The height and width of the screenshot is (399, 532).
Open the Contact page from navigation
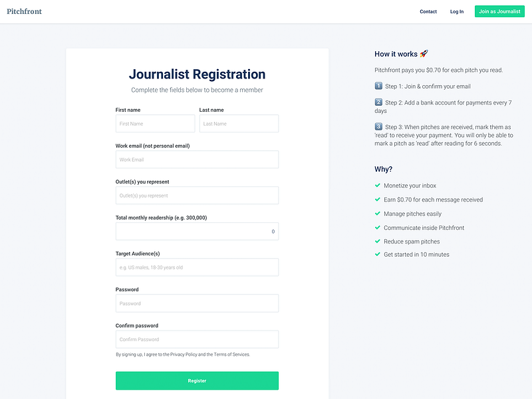coord(428,11)
